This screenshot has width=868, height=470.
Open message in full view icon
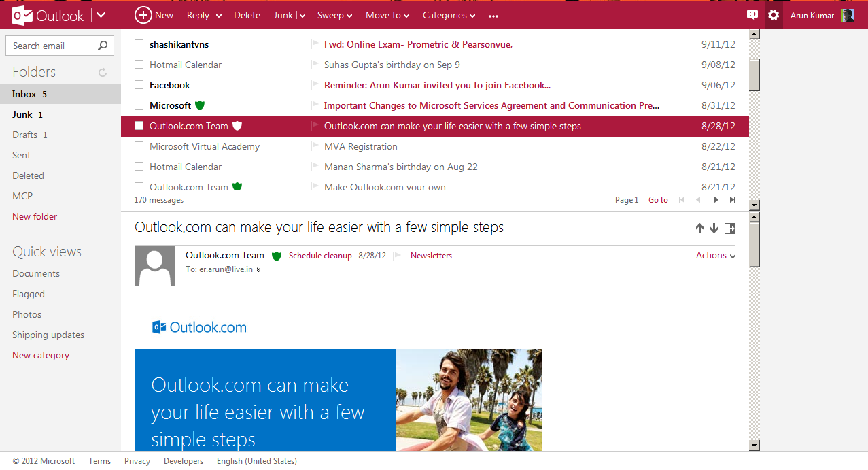click(730, 229)
